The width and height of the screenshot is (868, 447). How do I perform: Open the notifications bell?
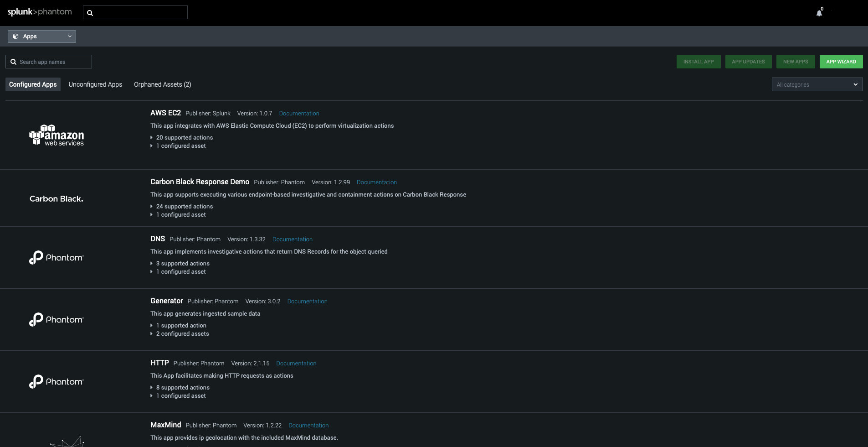(x=819, y=13)
